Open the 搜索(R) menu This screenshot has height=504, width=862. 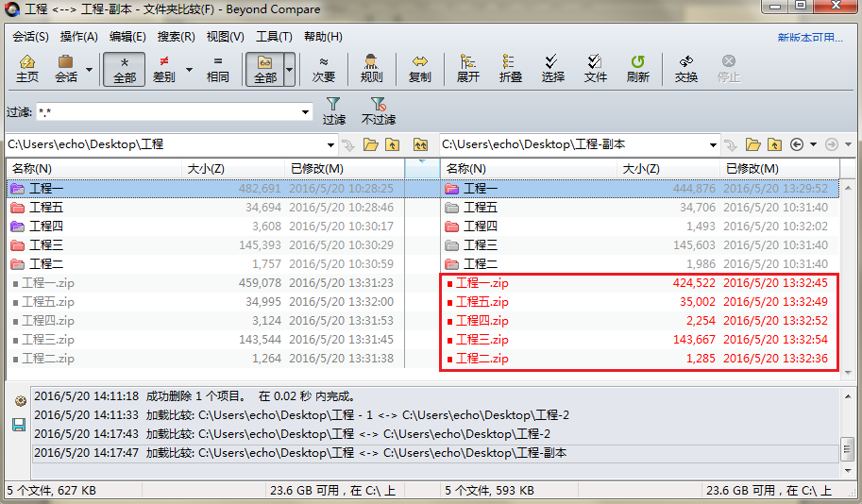point(176,37)
